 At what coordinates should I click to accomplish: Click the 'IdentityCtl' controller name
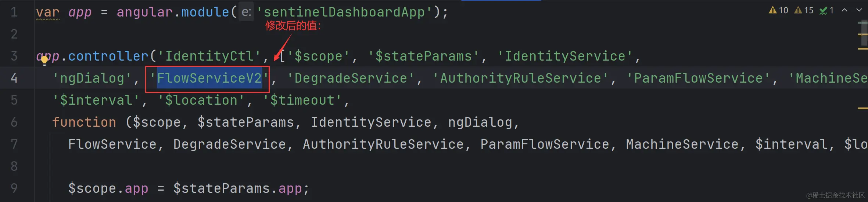209,56
